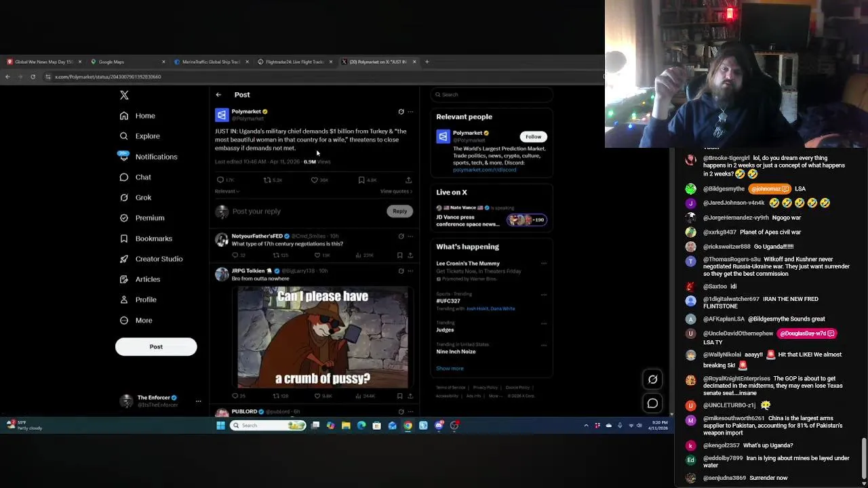Open the Robin Hood meme image
This screenshot has width=868, height=488.
point(323,337)
